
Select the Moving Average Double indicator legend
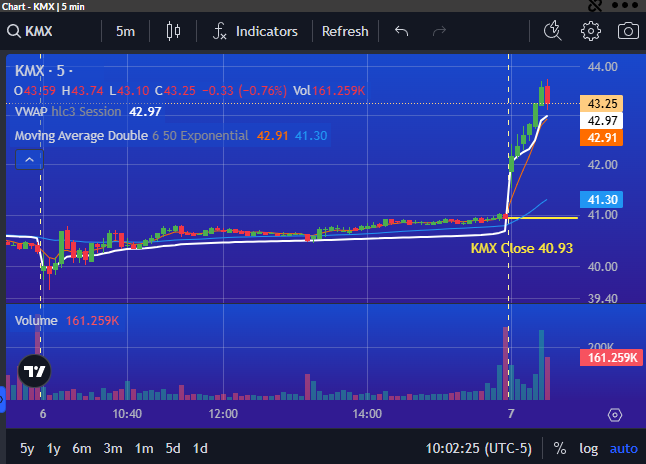[171, 136]
